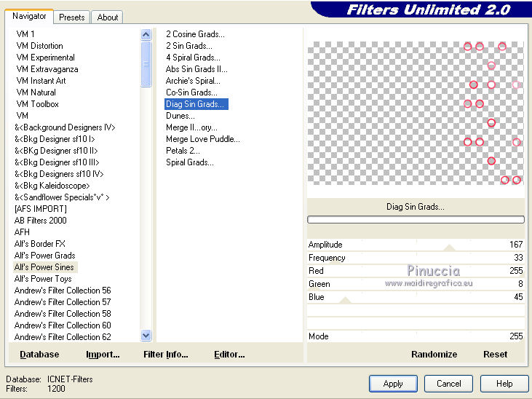Select [AFS IMPORT] category
The width and height of the screenshot is (532, 399).
tap(40, 209)
